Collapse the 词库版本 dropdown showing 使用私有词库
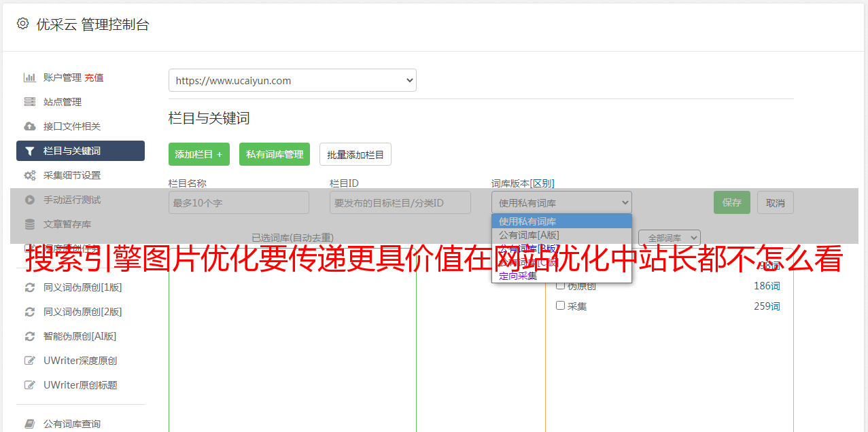 click(561, 202)
